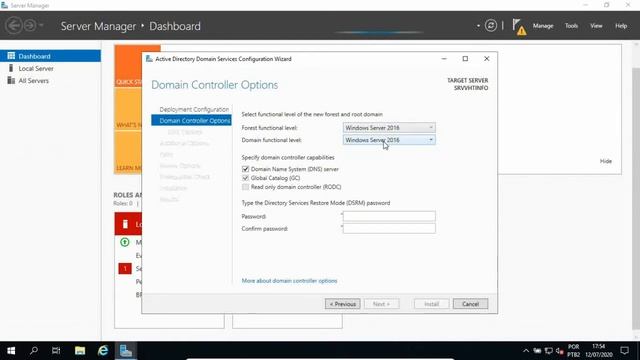Open the Action Center notification icon

(624, 351)
